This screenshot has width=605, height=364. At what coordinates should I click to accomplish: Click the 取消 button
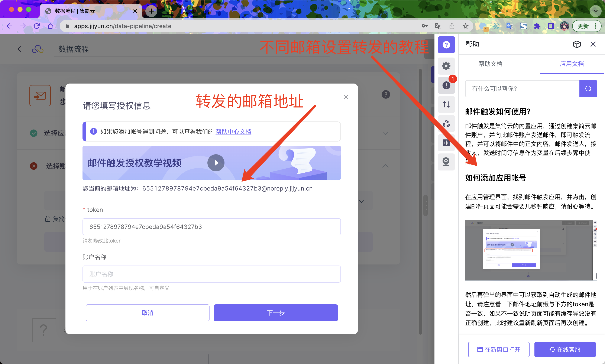148,313
